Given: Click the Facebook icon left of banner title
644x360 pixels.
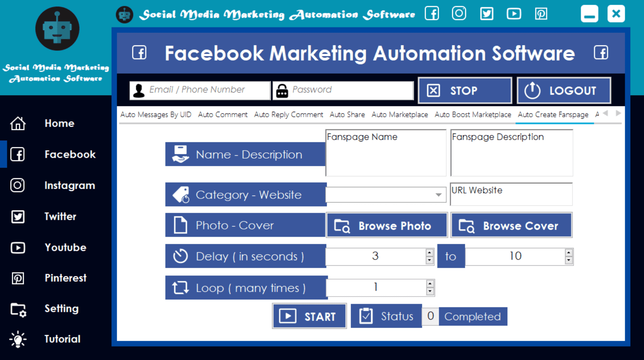Looking at the screenshot, I should [139, 53].
